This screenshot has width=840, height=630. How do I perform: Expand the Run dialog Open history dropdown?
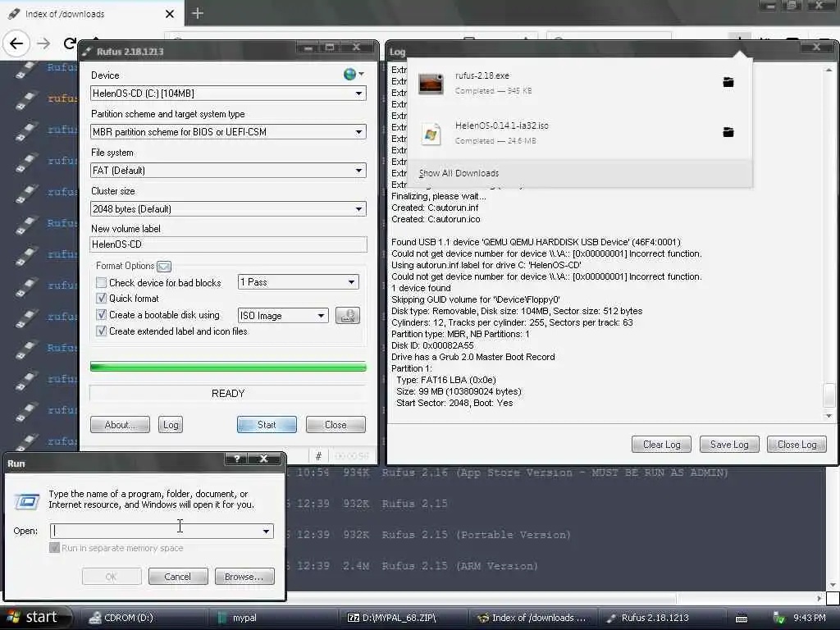pyautogui.click(x=267, y=531)
